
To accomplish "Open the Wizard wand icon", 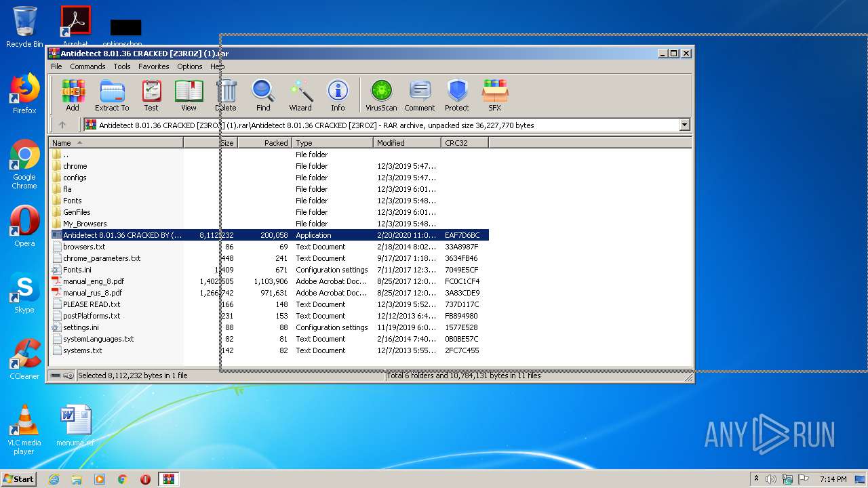I will click(300, 96).
